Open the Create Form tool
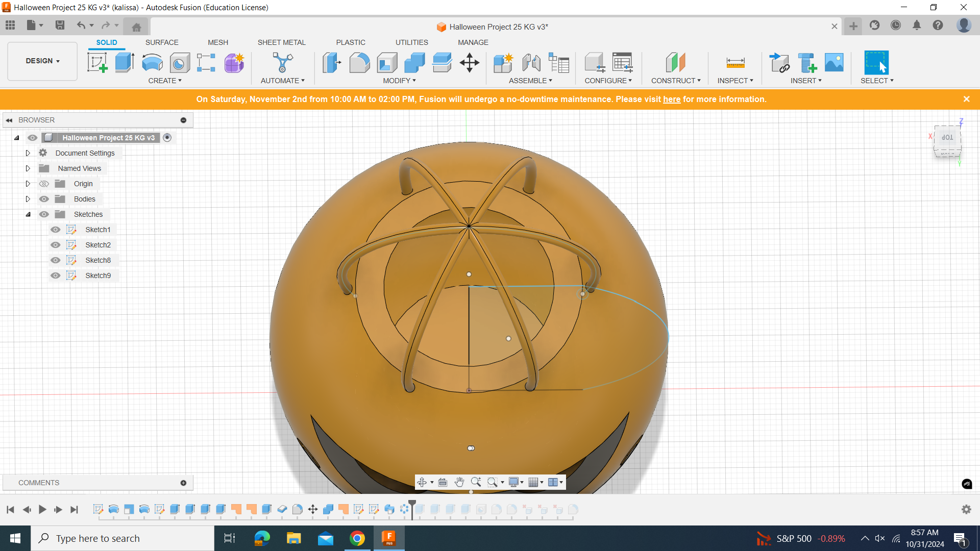Screen dimensions: 980x551 pyautogui.click(x=234, y=63)
